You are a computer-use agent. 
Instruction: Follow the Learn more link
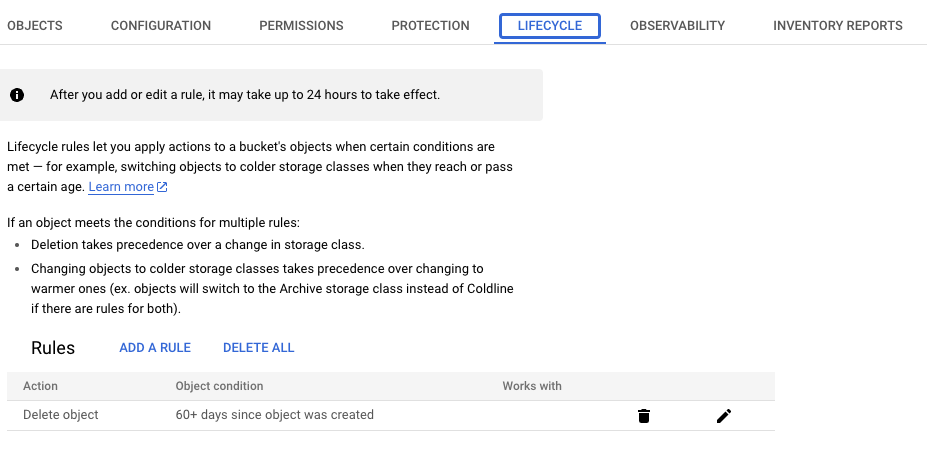pos(121,187)
